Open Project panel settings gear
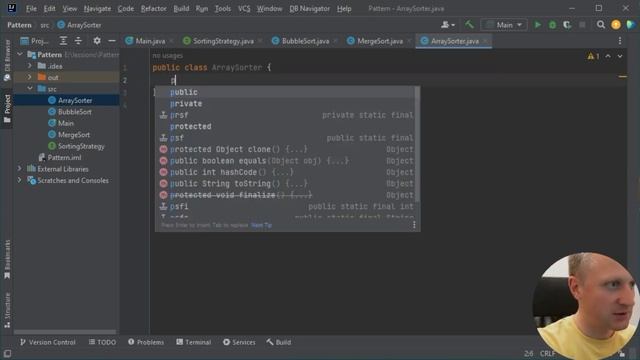The image size is (640, 360). tap(97, 41)
